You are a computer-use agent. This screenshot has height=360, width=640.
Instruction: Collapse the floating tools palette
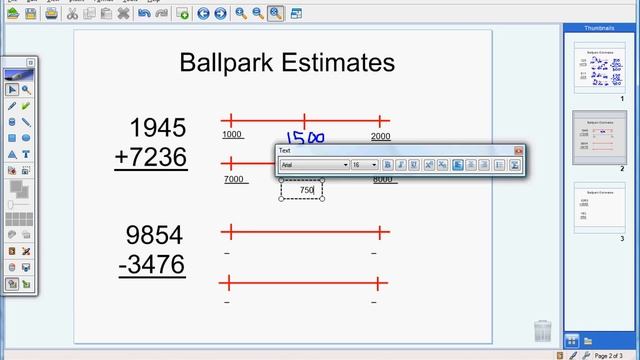pos(30,62)
